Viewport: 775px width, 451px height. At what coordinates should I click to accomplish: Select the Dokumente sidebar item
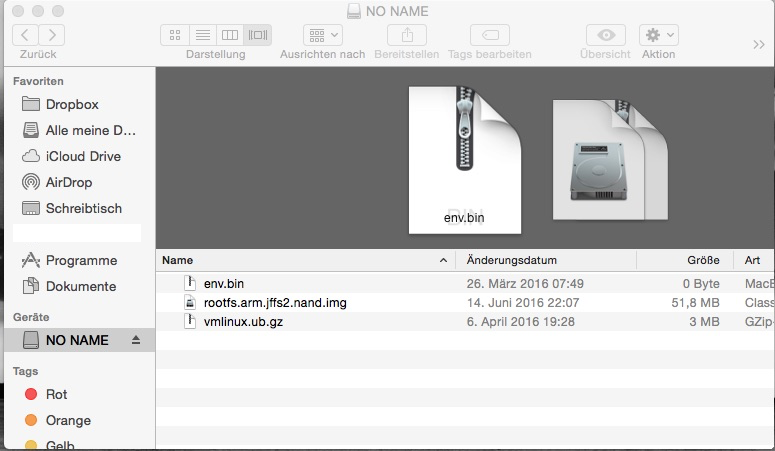(80, 286)
